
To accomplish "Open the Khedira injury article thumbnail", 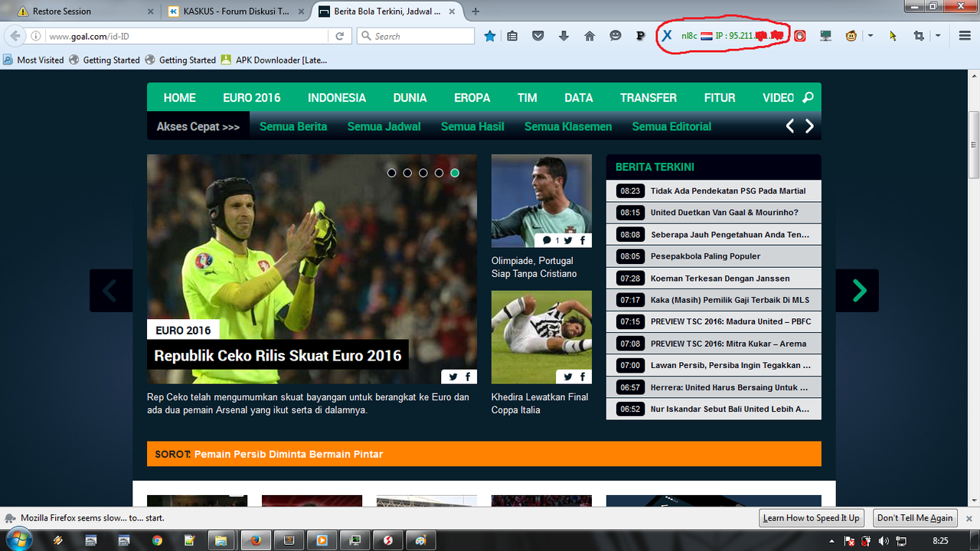I will click(541, 337).
